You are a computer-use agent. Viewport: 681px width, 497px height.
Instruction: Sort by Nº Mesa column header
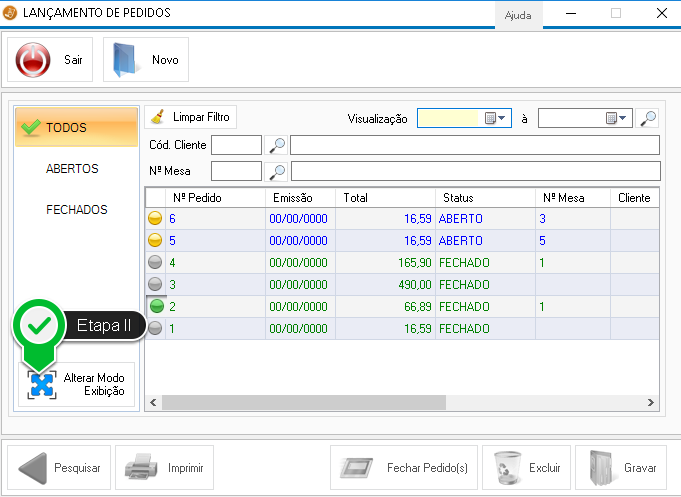click(x=572, y=198)
